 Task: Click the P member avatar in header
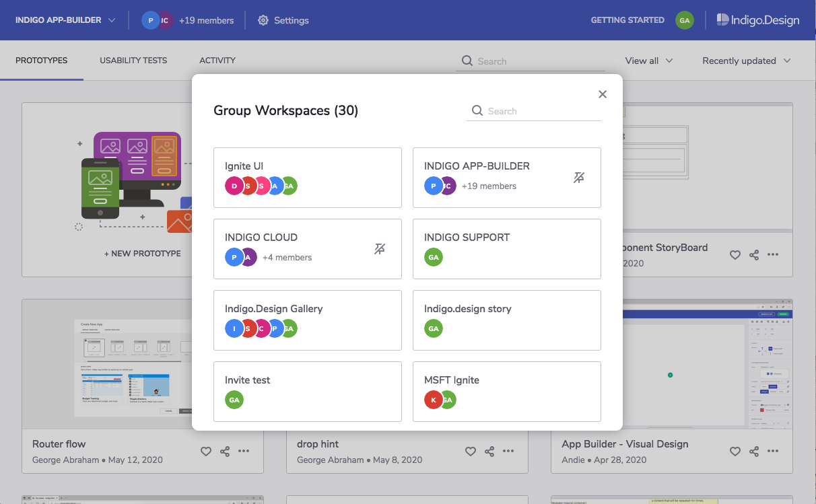[150, 20]
